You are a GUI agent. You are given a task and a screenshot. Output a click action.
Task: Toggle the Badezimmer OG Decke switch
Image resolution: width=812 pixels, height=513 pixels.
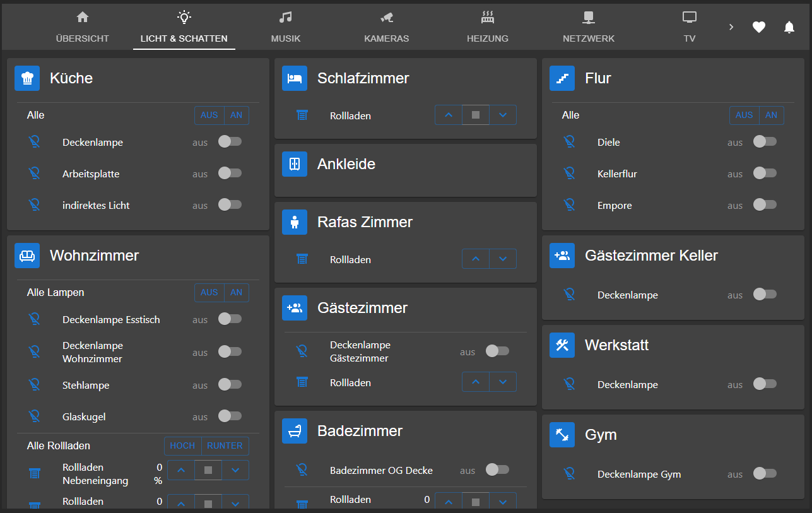497,469
